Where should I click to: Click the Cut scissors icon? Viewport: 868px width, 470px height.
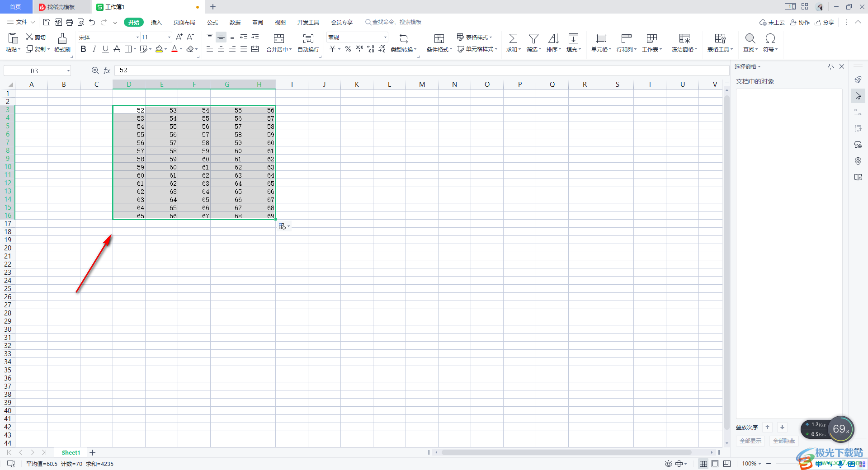tap(29, 37)
